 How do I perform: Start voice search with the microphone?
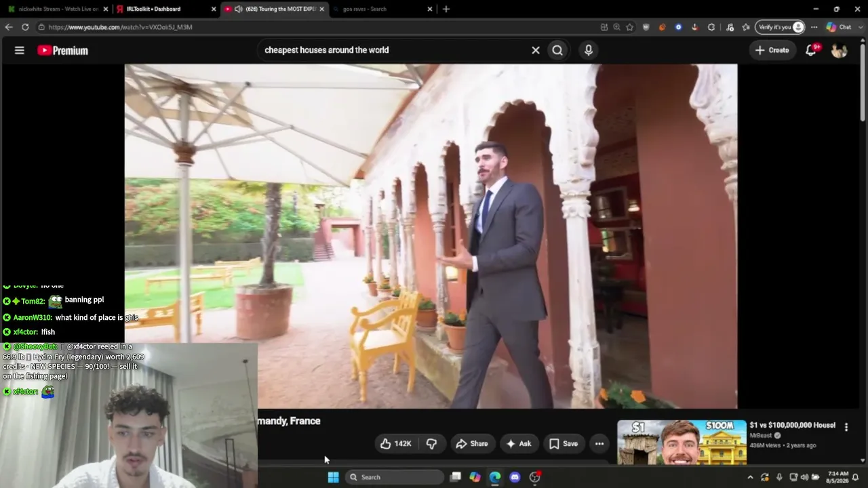pos(589,50)
